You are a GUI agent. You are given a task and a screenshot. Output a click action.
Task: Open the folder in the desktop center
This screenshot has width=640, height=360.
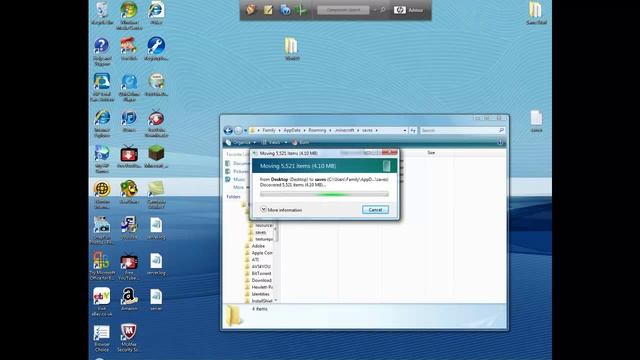291,49
